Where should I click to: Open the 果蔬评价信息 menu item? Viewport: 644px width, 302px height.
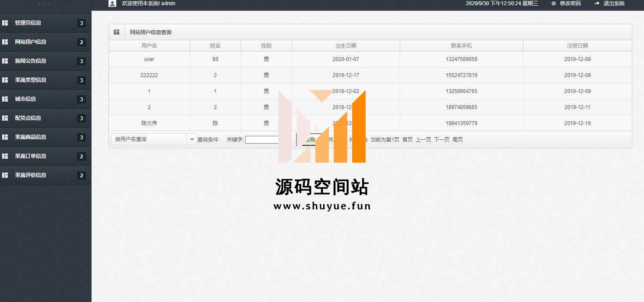(x=30, y=175)
